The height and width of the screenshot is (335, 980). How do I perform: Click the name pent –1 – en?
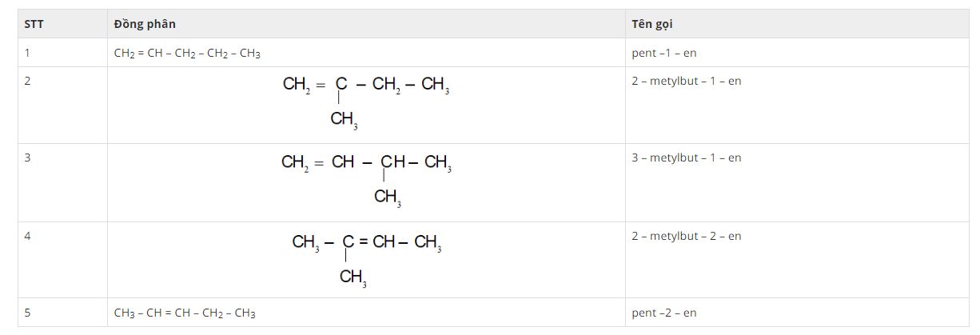point(659,54)
